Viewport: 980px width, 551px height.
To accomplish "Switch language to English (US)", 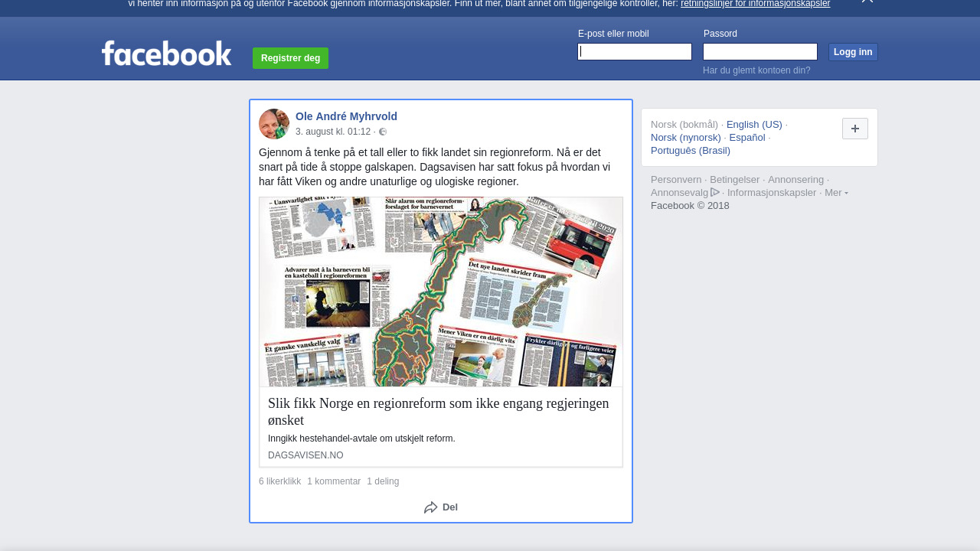I will tap(754, 125).
